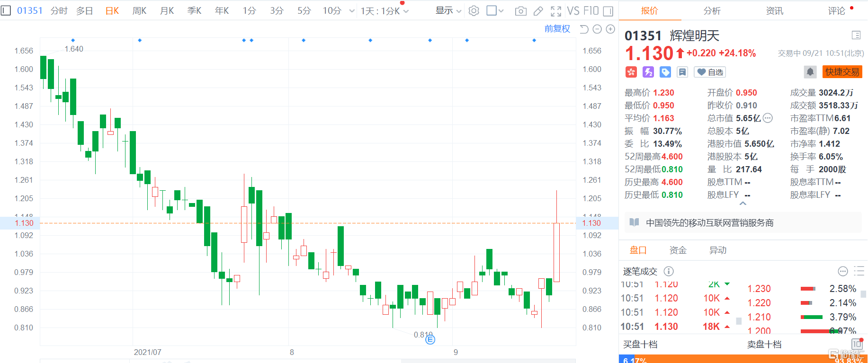Switch to the 分析 tab
This screenshot has width=868, height=363.
click(x=712, y=10)
